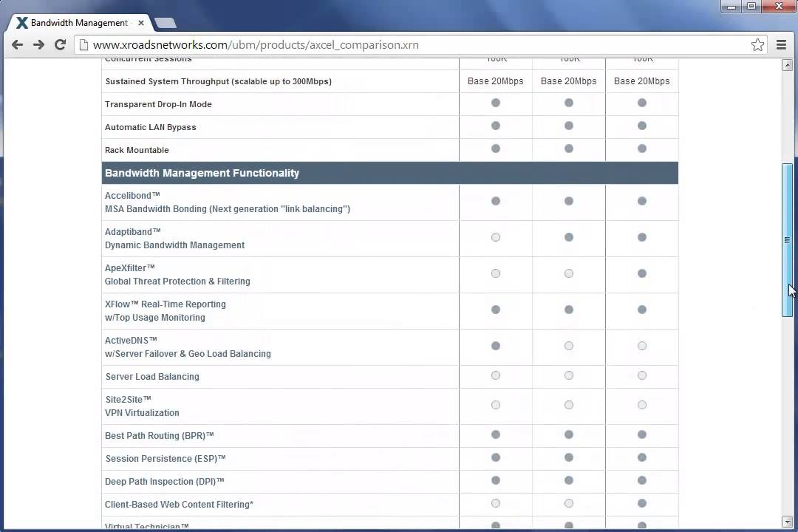The width and height of the screenshot is (798, 532).
Task: Click Session Persistence third column dot
Action: coord(642,457)
